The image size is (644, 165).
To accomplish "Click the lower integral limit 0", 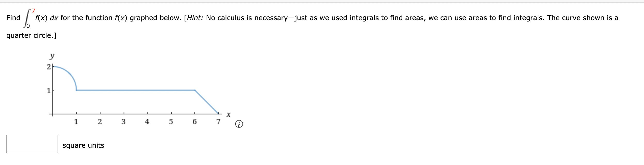I will (28, 25).
